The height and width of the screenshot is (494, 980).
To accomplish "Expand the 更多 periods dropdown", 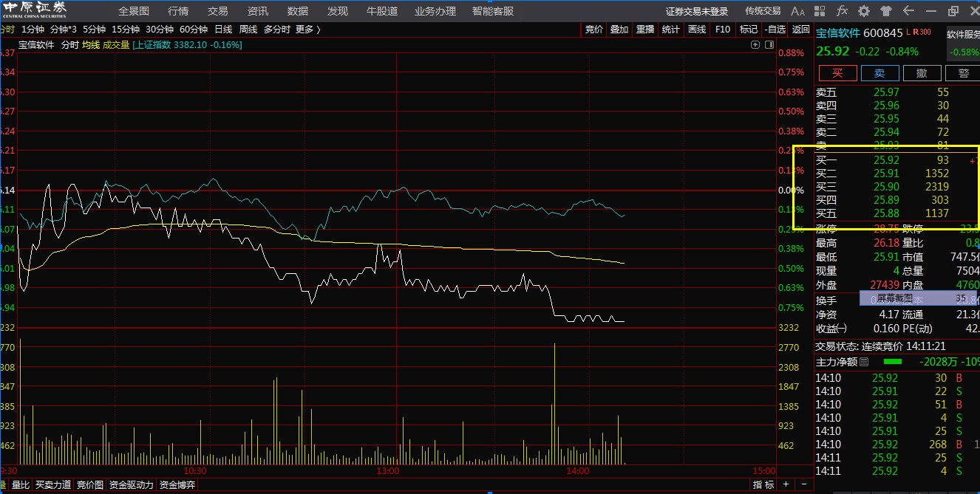I will click(x=308, y=30).
